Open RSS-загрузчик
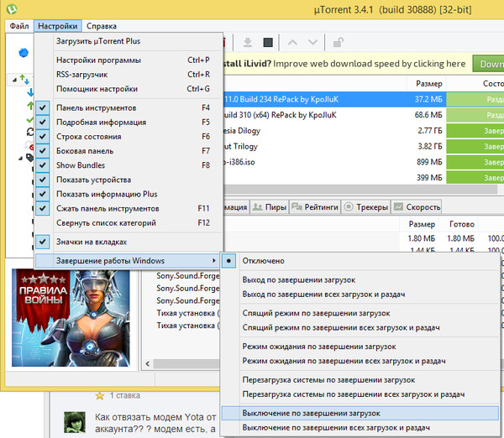504x438 pixels. [129, 74]
